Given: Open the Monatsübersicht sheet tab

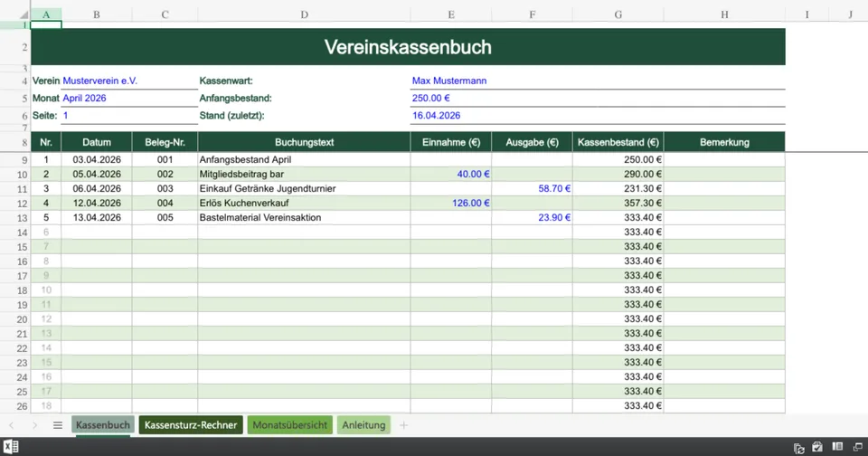Looking at the screenshot, I should coord(289,425).
